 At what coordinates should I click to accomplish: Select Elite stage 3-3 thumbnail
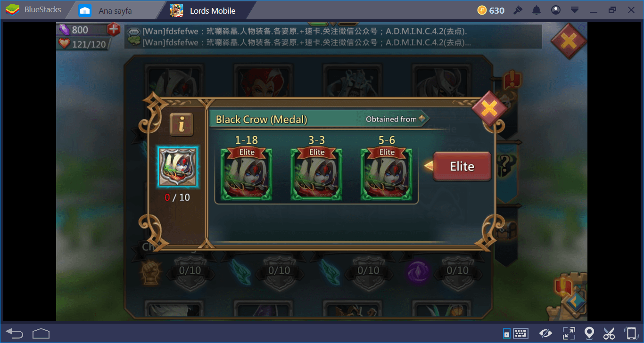(x=316, y=174)
